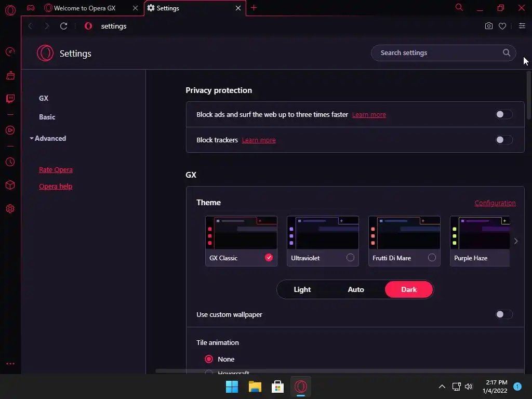This screenshot has height=399, width=532.
Task: Open GX Control speedometer icon in sidebar
Action: tap(10, 52)
